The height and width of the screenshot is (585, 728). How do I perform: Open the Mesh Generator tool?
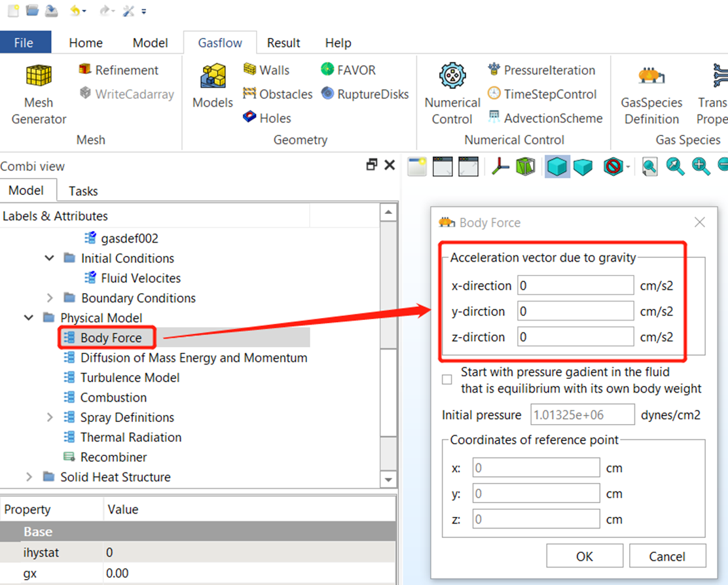click(39, 95)
